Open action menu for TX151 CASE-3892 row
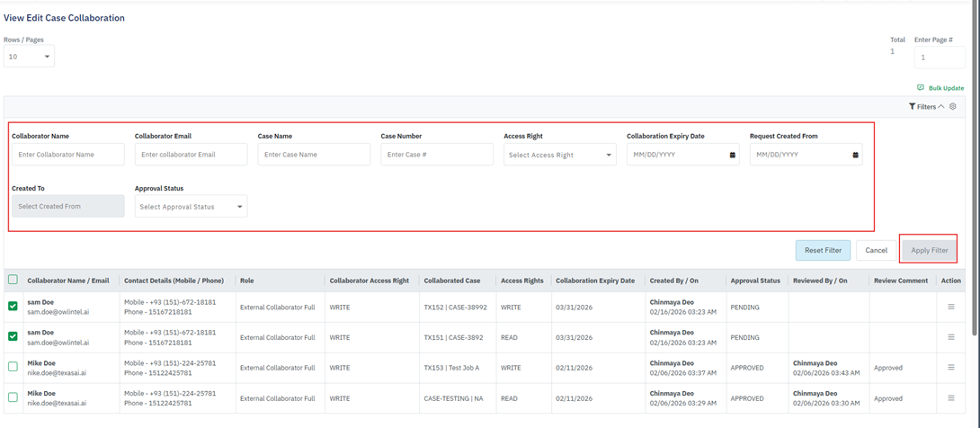Screen dimensions: 980x428 [x=951, y=338]
